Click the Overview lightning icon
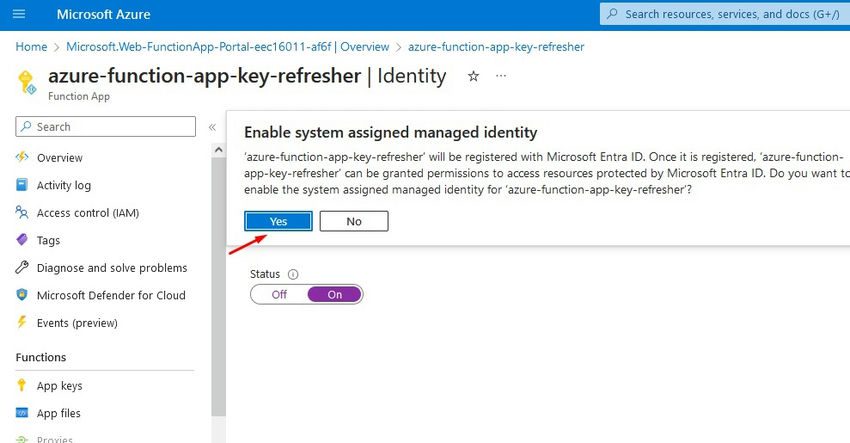This screenshot has width=850, height=443. [22, 157]
